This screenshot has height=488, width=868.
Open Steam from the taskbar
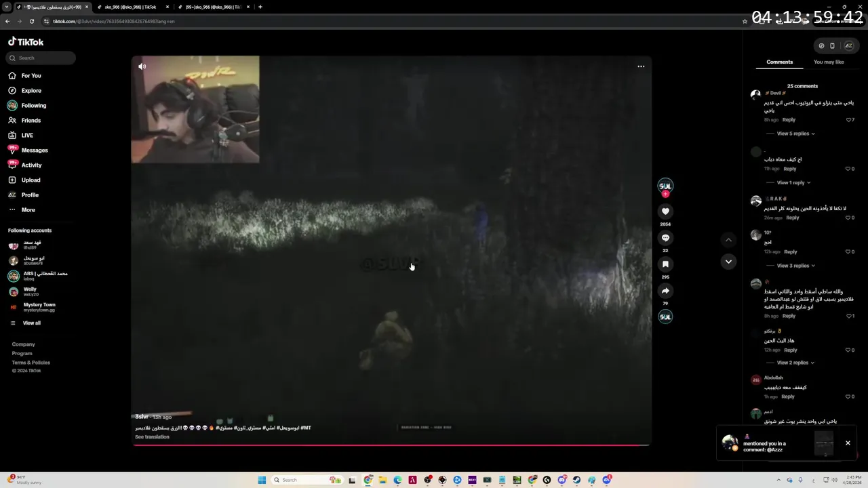pos(576,480)
